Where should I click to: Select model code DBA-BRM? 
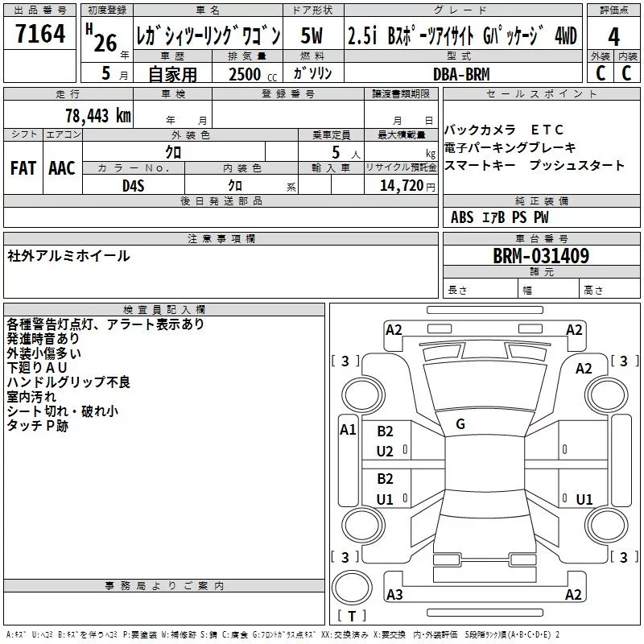click(x=461, y=74)
